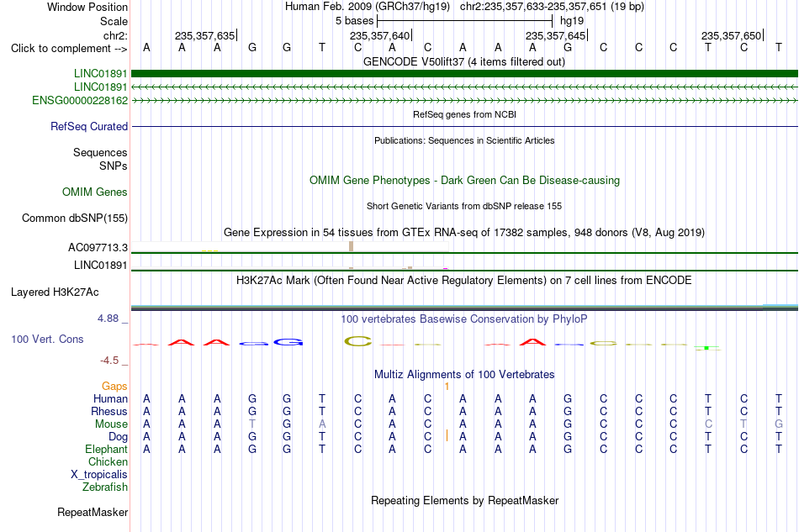Click the layered H3K27Ac signal band
The width and height of the screenshot is (799, 532).
coord(464,308)
